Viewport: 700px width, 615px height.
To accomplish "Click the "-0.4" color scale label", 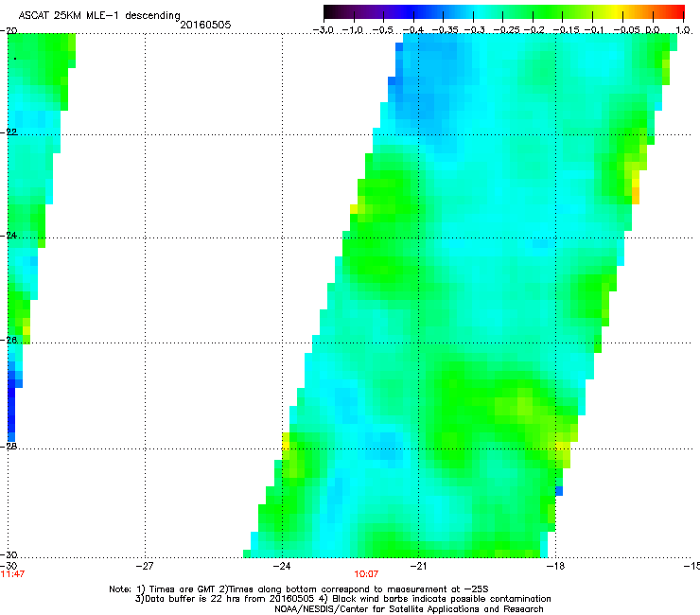I will tap(413, 30).
